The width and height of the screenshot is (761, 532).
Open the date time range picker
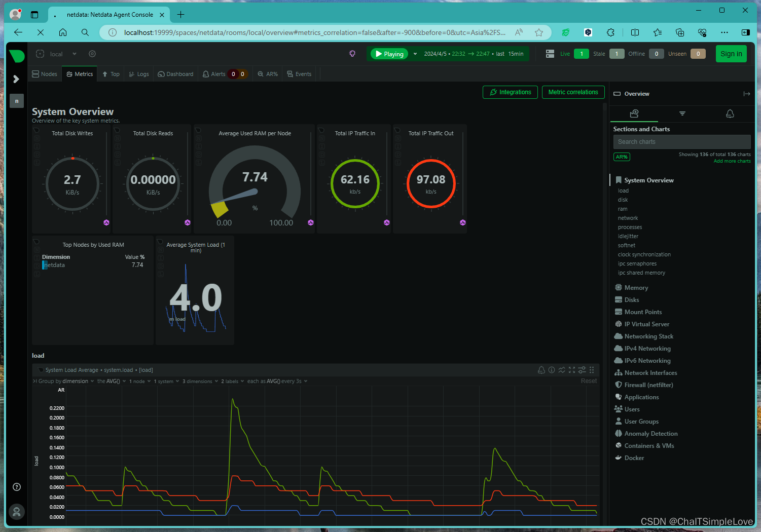click(x=474, y=54)
